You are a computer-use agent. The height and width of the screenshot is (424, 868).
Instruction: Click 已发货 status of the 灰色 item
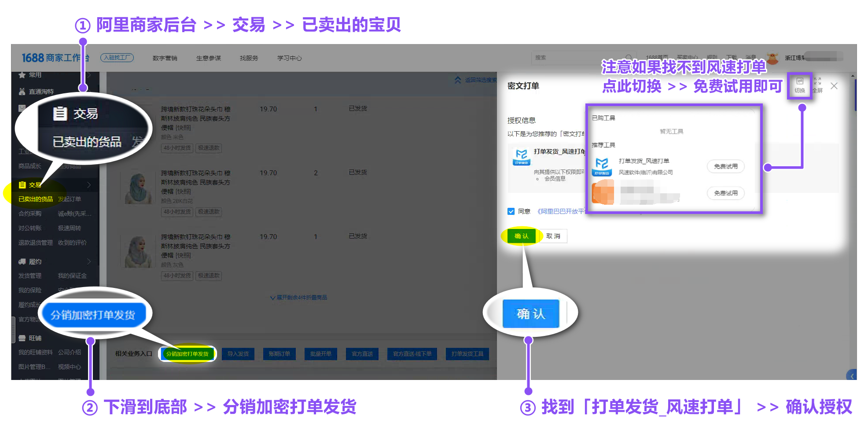click(x=358, y=236)
